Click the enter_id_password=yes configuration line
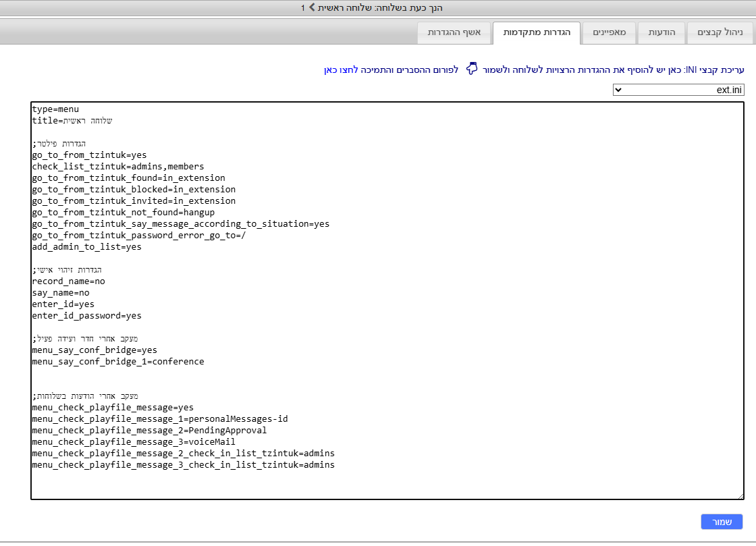The image size is (756, 546). 86,315
